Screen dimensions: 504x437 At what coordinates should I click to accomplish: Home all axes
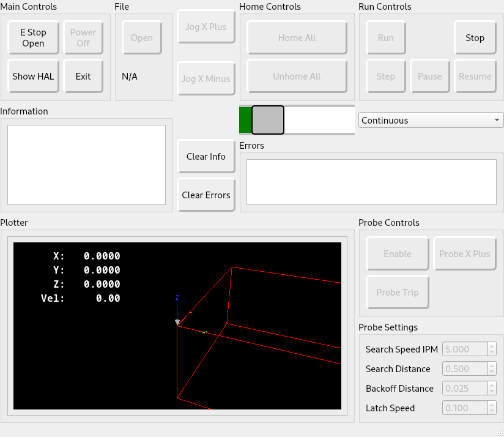coord(297,38)
